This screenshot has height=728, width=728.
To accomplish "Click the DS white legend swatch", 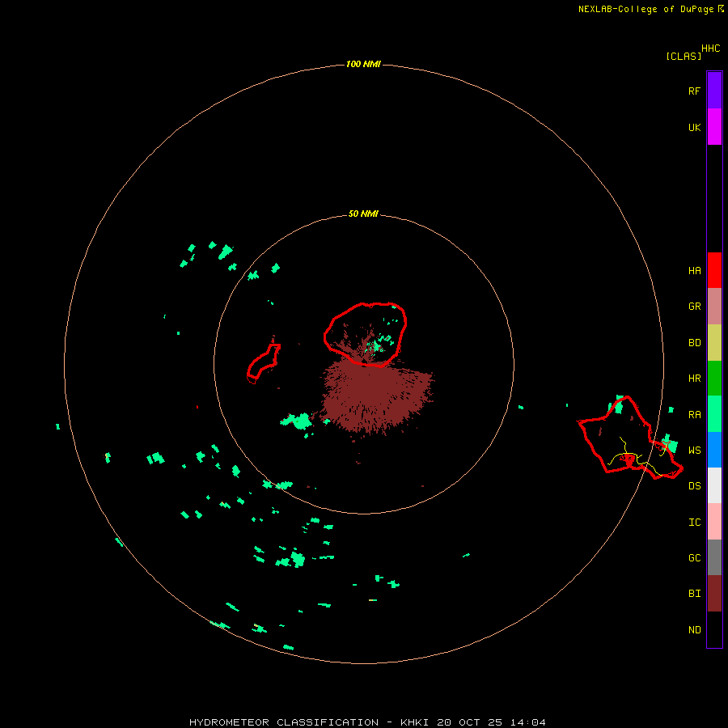I will tap(714, 485).
